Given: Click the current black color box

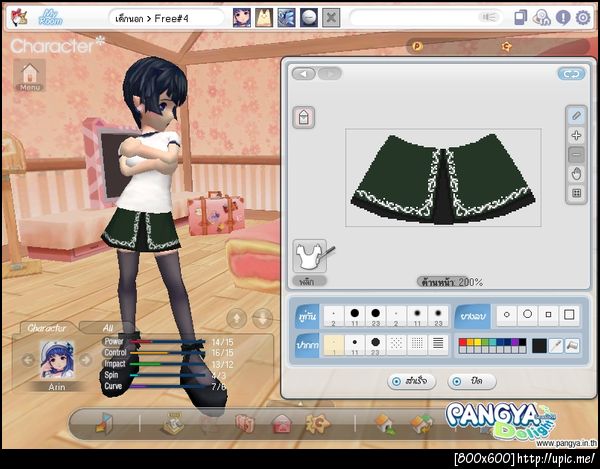Looking at the screenshot, I should coord(539,346).
